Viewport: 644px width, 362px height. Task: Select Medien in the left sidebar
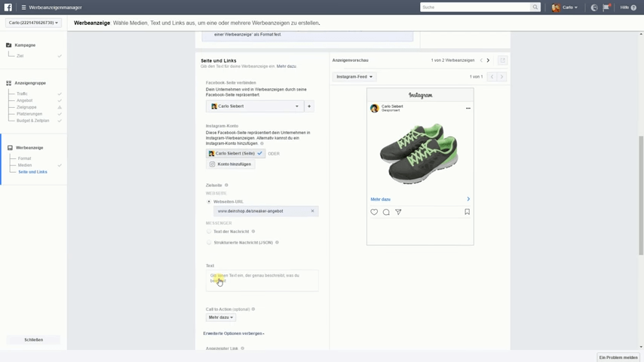pyautogui.click(x=25, y=165)
